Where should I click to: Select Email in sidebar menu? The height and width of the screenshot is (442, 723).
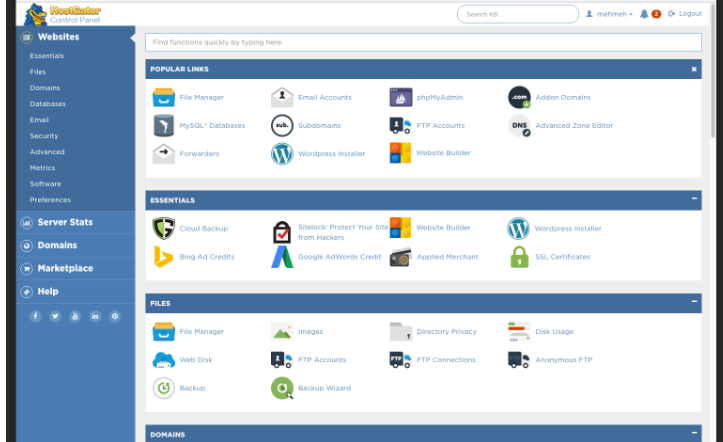[x=39, y=120]
